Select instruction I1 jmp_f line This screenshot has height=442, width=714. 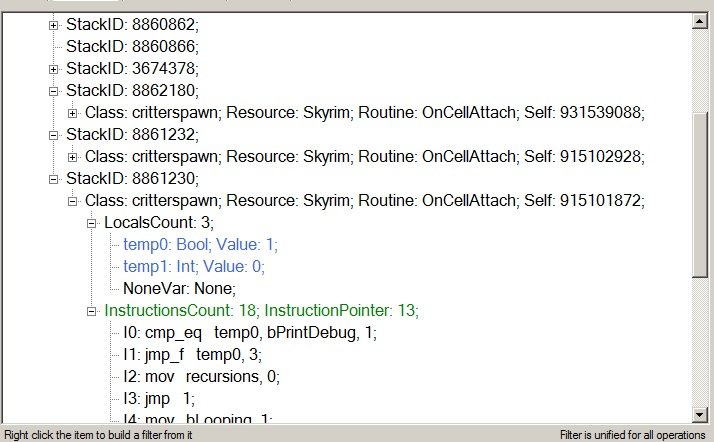[193, 355]
